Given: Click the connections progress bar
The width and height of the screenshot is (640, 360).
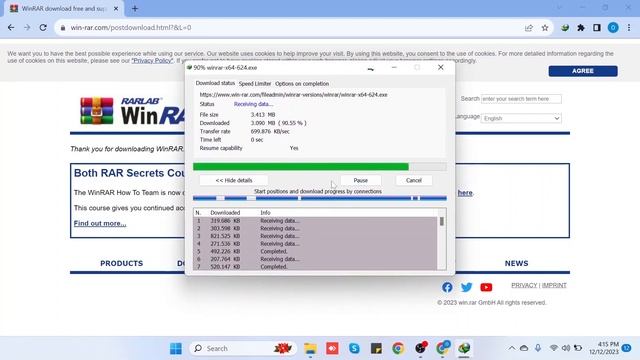Looking at the screenshot, I should click(320, 198).
